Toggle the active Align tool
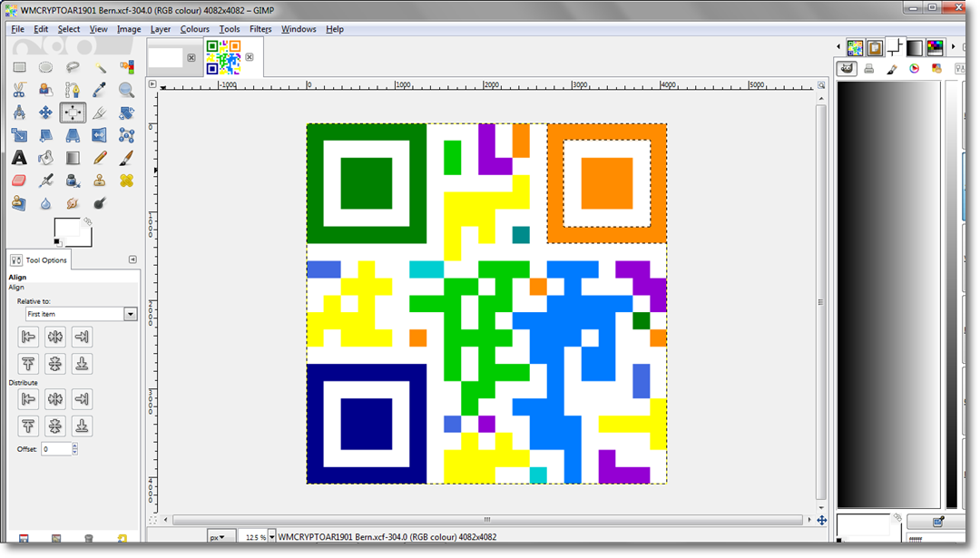The image size is (980, 558). tap(73, 113)
